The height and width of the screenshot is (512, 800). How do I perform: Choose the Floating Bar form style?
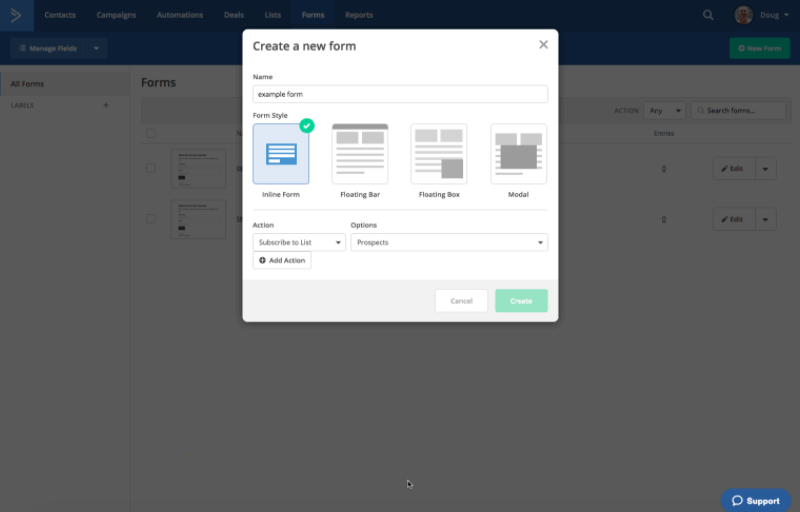point(360,154)
